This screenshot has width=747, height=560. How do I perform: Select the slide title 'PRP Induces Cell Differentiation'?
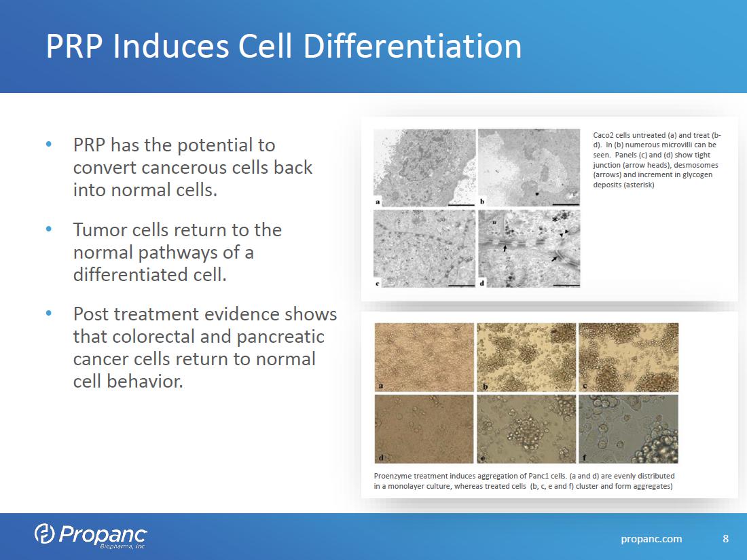pos(283,46)
